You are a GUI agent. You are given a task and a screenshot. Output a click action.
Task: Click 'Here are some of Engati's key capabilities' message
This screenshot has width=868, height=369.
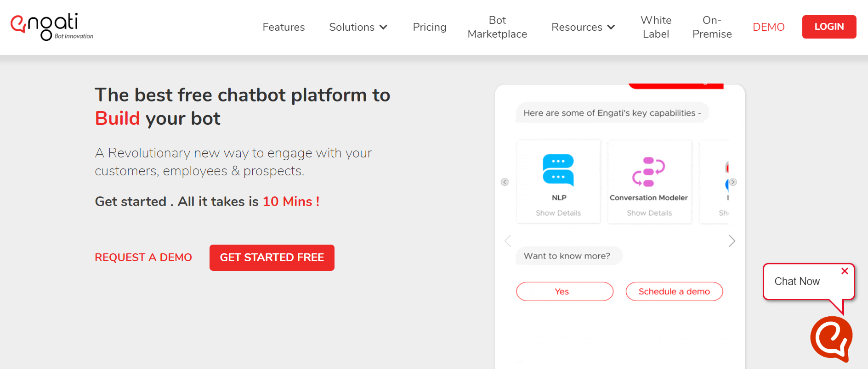pyautogui.click(x=613, y=113)
